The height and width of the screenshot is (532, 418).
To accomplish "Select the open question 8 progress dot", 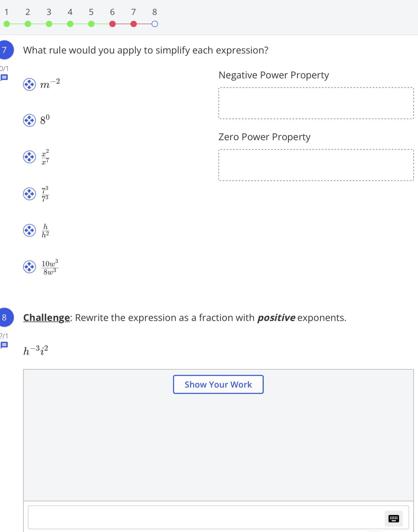I will tap(155, 24).
